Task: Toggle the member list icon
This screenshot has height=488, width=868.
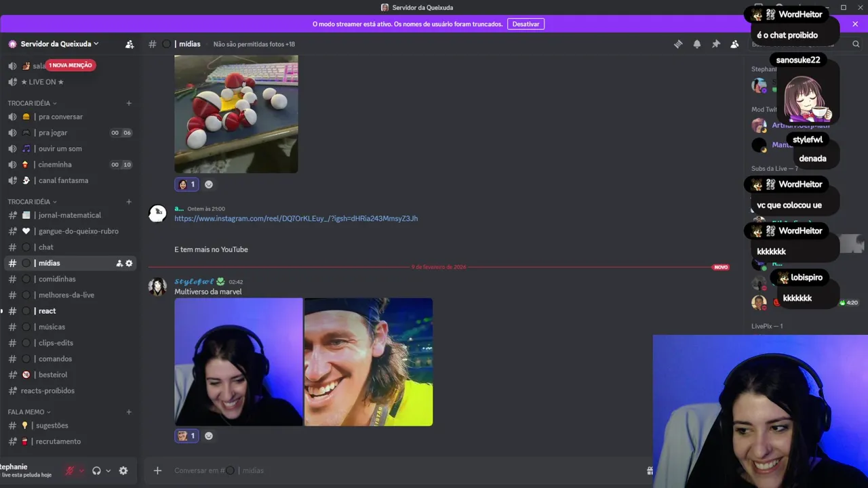Action: [734, 44]
